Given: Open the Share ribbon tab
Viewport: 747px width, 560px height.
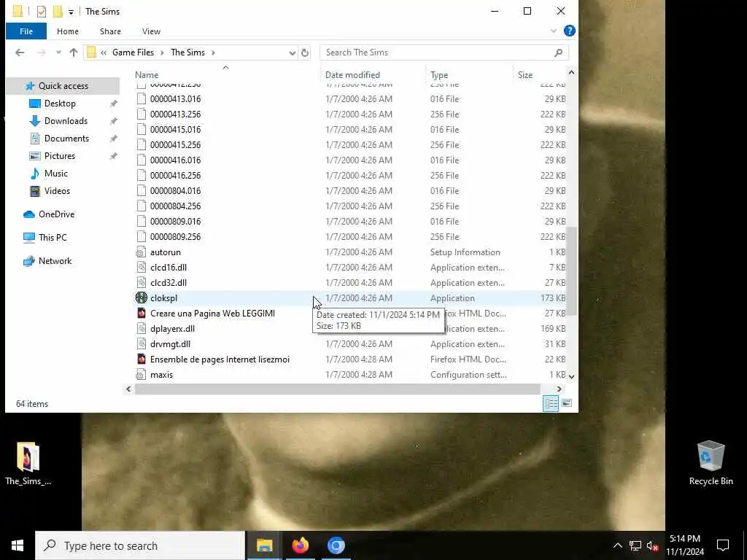Looking at the screenshot, I should [x=110, y=31].
